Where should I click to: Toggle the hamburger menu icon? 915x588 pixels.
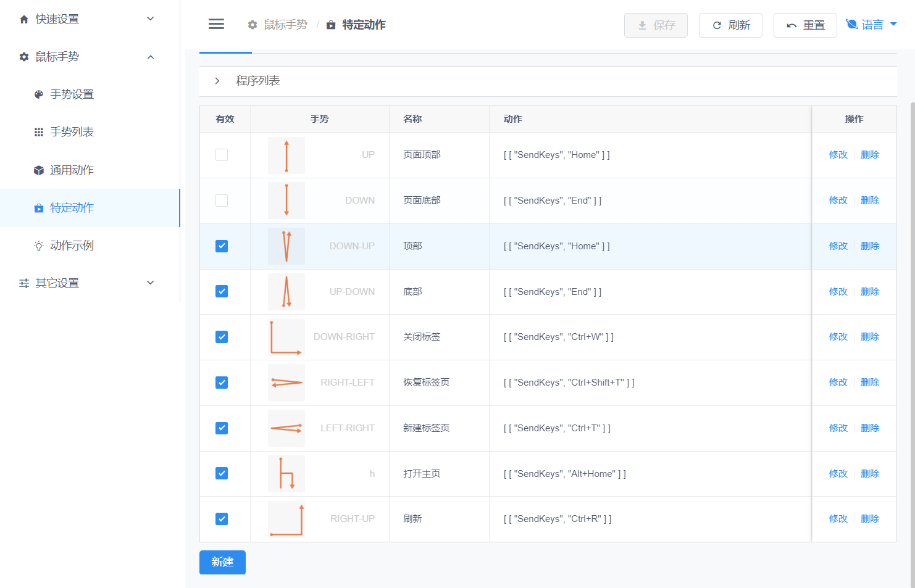[x=216, y=24]
